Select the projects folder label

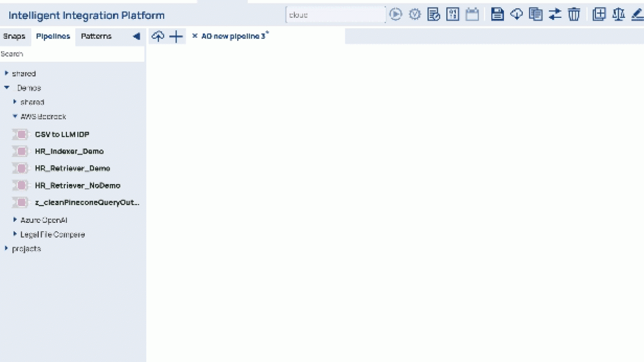tap(26, 249)
